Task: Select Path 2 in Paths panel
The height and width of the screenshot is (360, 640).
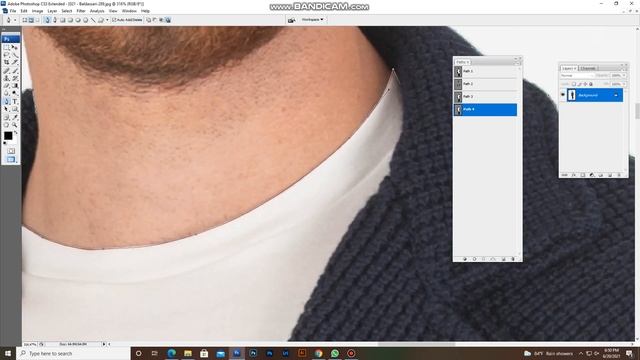Action: pos(485,84)
